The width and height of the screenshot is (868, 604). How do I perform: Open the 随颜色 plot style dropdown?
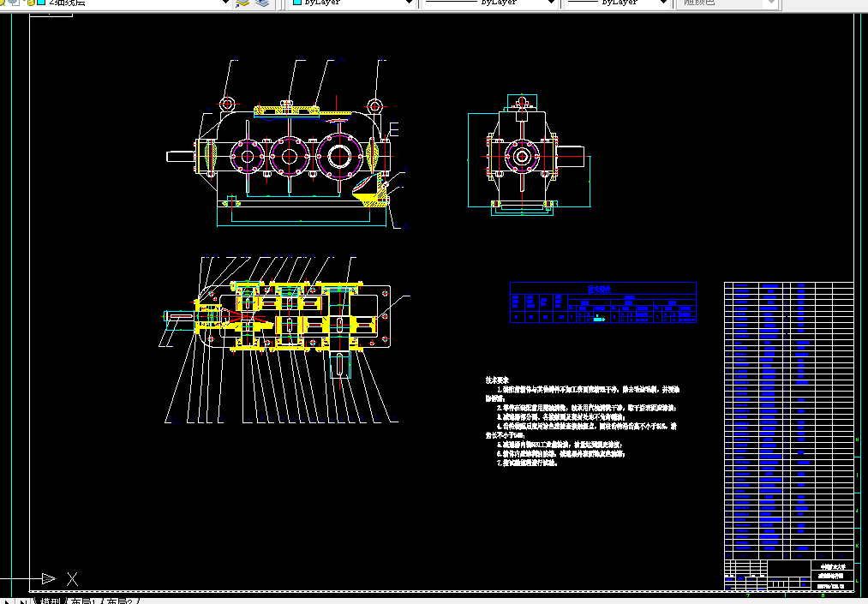(x=728, y=3)
